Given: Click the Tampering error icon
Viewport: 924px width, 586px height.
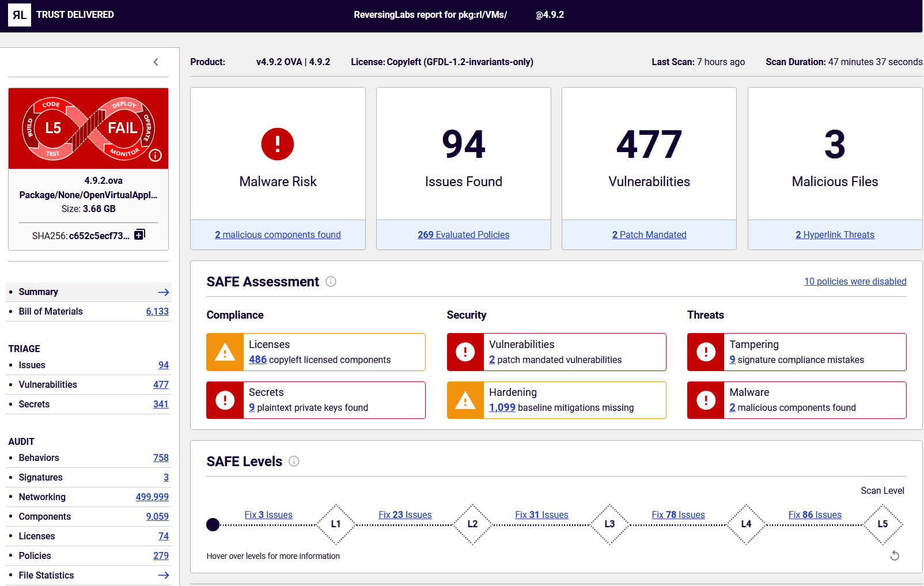Looking at the screenshot, I should [x=706, y=352].
